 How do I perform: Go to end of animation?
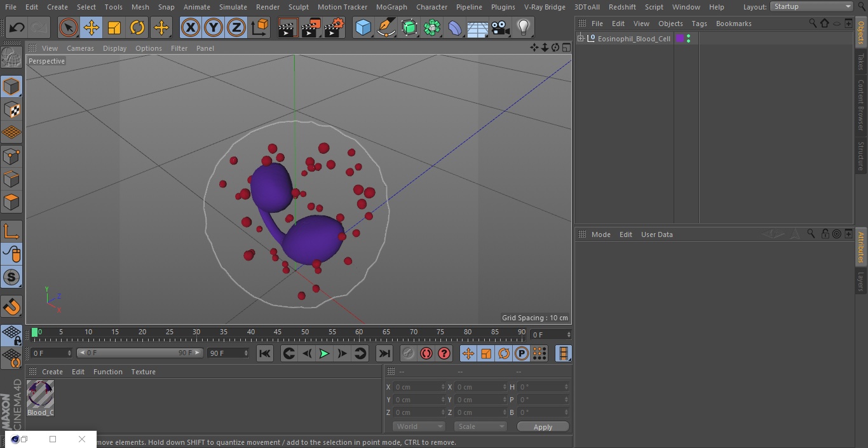coord(384,353)
